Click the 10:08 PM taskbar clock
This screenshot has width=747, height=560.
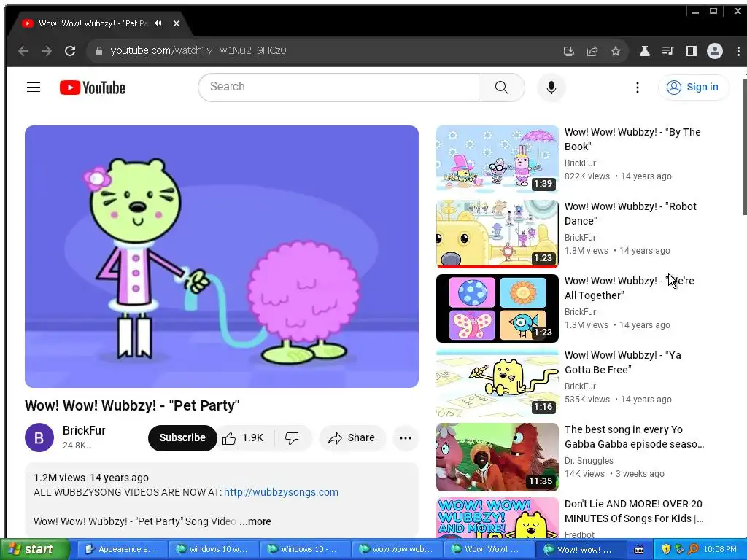pos(720,550)
